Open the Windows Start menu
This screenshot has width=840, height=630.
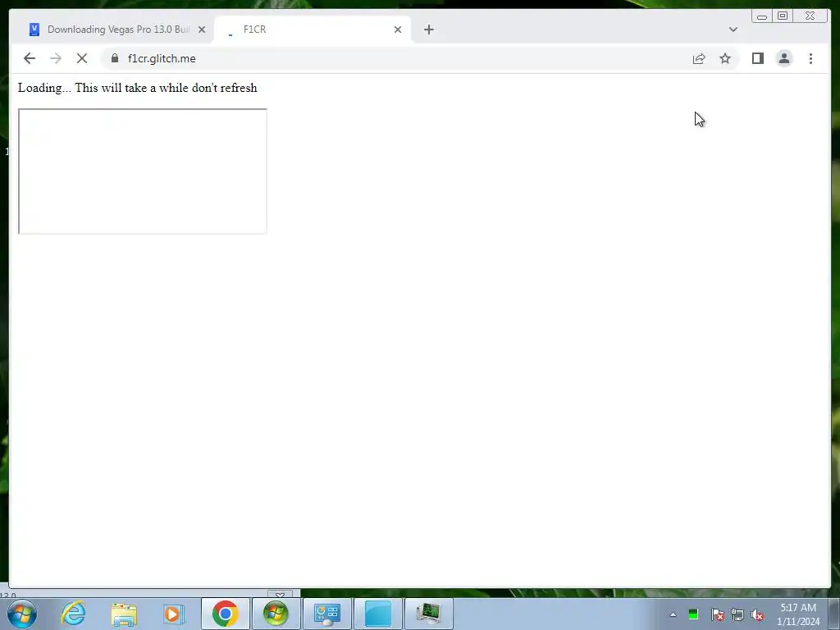22,614
